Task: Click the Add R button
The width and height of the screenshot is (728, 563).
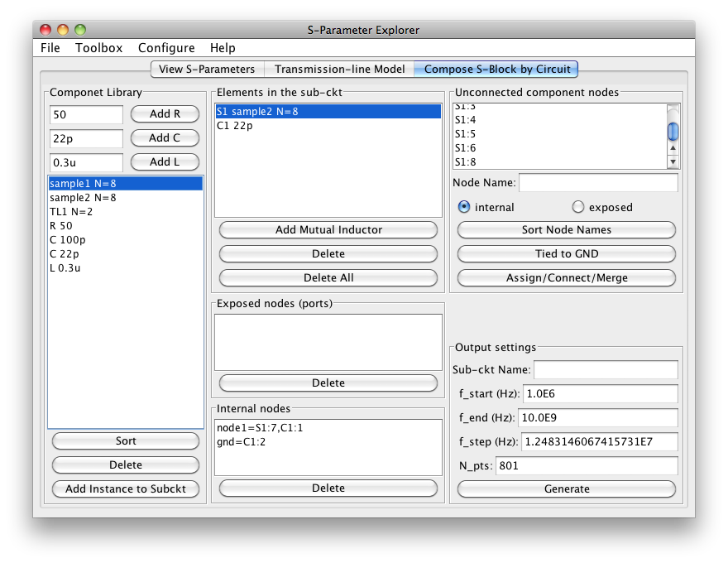Action: click(165, 114)
